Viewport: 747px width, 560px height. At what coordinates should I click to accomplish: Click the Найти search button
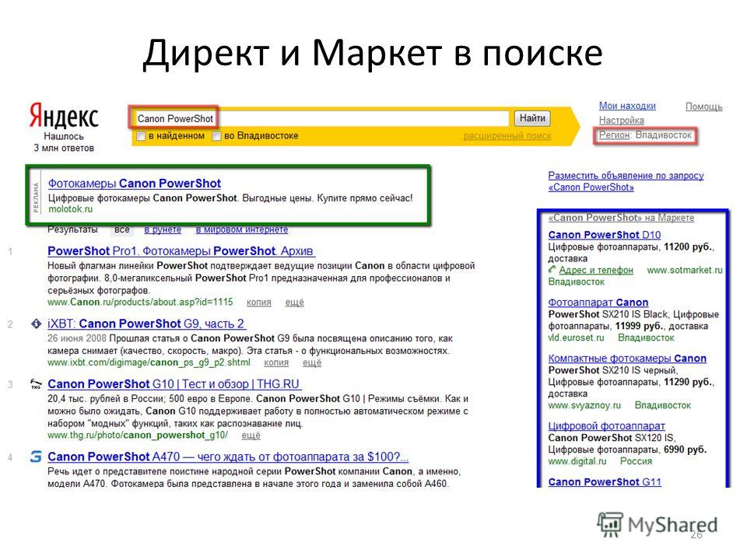pyautogui.click(x=532, y=118)
